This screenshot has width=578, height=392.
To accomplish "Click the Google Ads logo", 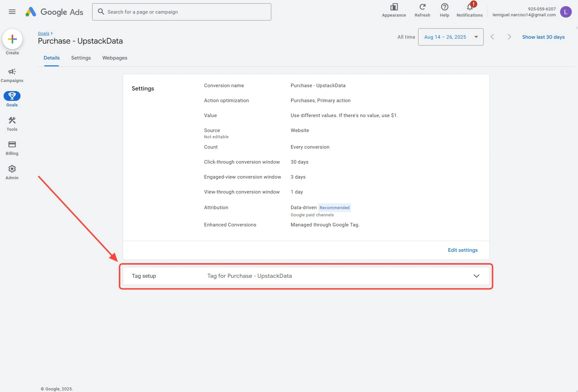I will [x=54, y=12].
